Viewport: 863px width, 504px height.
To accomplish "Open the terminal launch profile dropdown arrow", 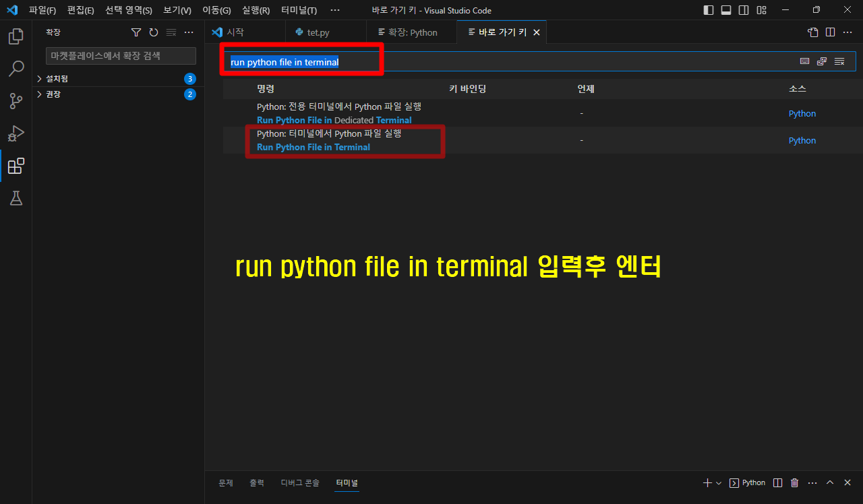I will click(719, 482).
